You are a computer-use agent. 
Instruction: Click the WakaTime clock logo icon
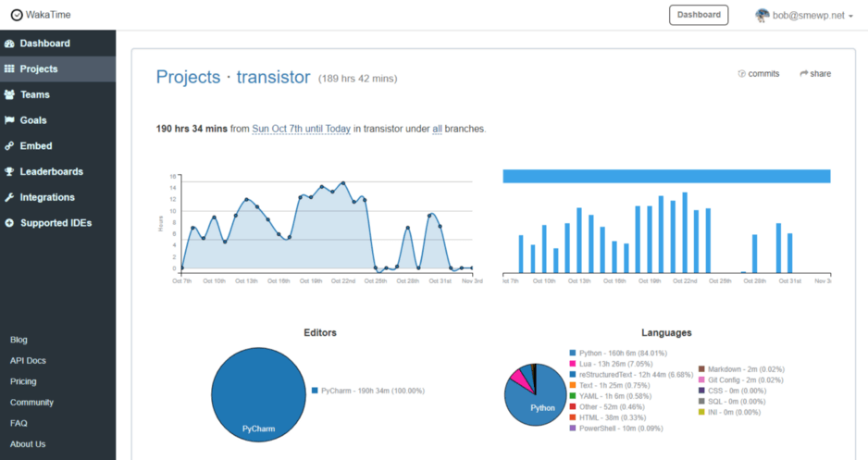17,15
